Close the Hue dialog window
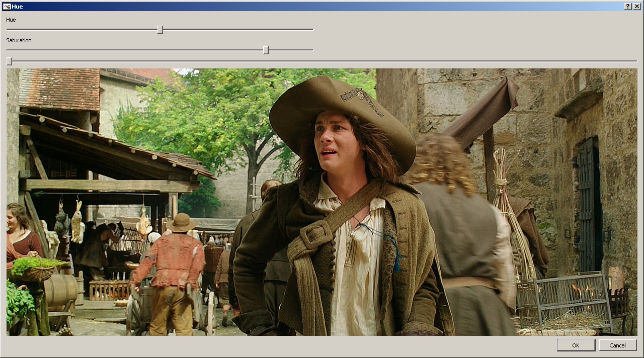This screenshot has width=644, height=358. (x=636, y=7)
